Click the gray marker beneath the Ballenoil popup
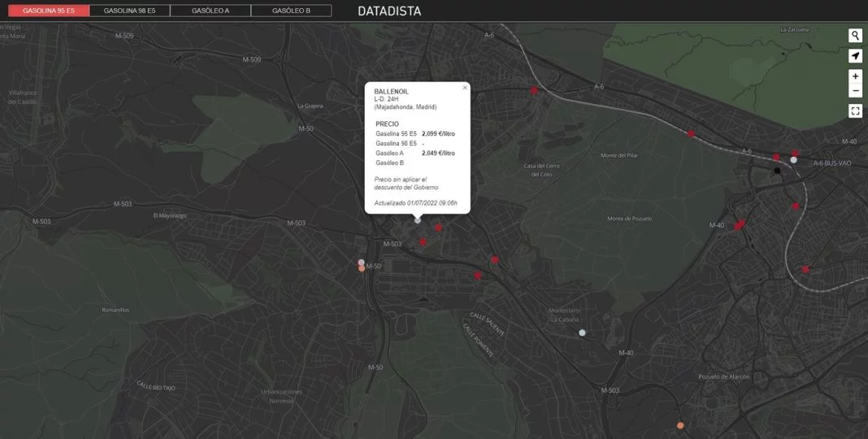Viewport: 868px width, 439px height. click(418, 220)
